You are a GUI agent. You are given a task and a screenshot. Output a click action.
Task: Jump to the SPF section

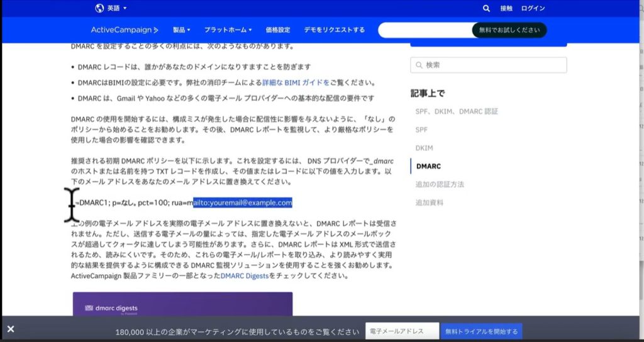tap(421, 130)
